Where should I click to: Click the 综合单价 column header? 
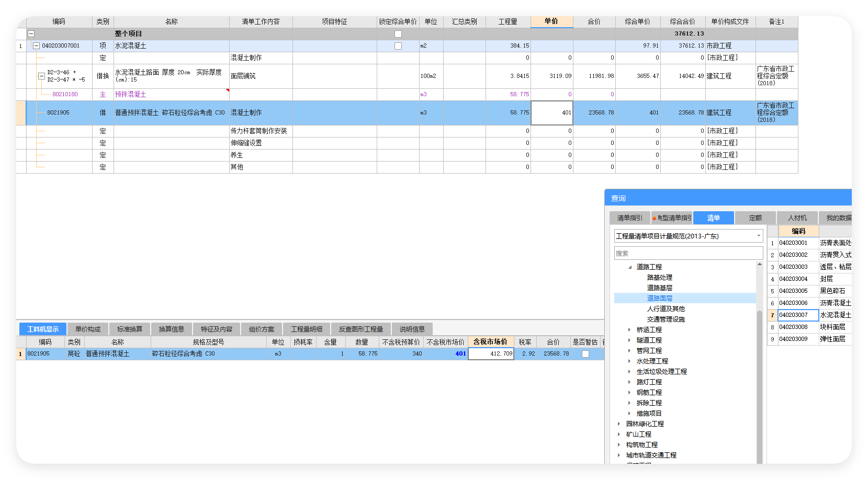coord(637,21)
